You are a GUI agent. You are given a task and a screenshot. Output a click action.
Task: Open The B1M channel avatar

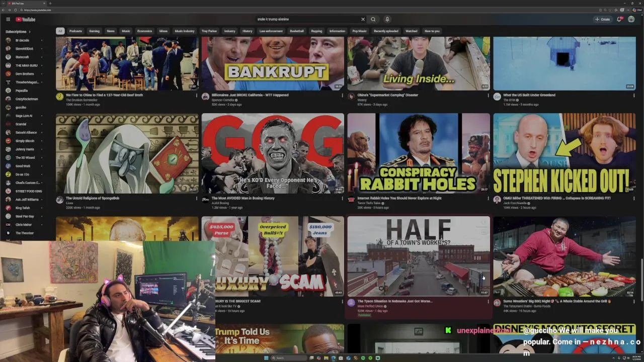[497, 97]
